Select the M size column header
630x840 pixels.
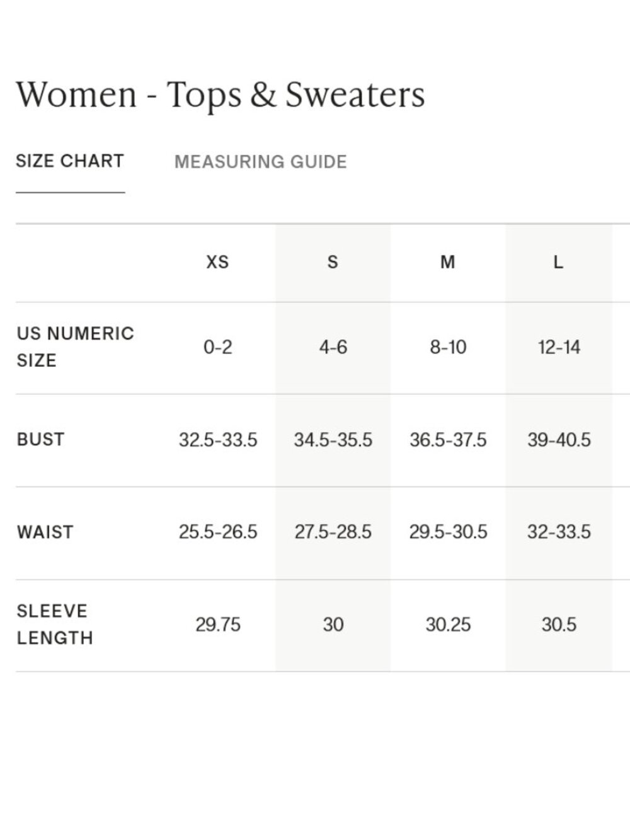[x=447, y=262]
